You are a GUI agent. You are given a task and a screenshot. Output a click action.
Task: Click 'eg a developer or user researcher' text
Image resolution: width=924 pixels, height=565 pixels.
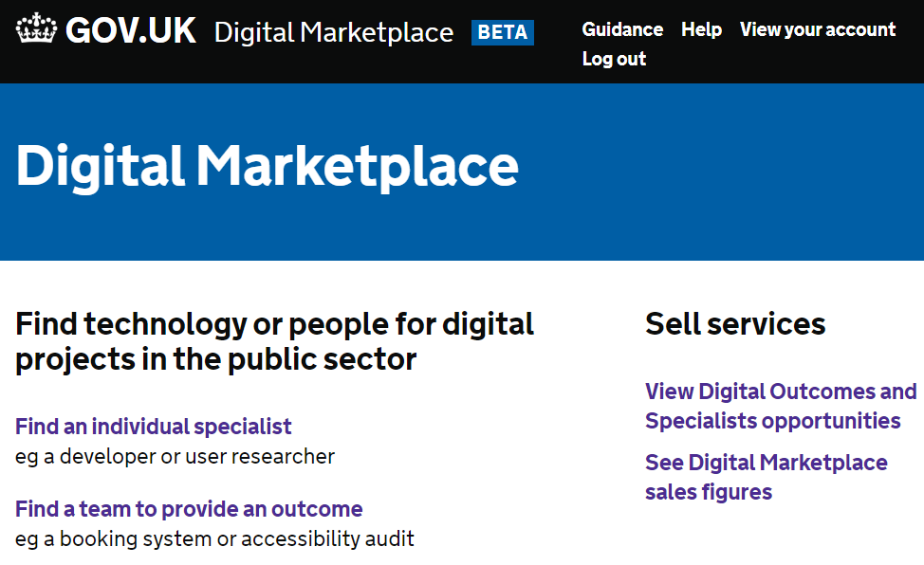click(x=175, y=457)
